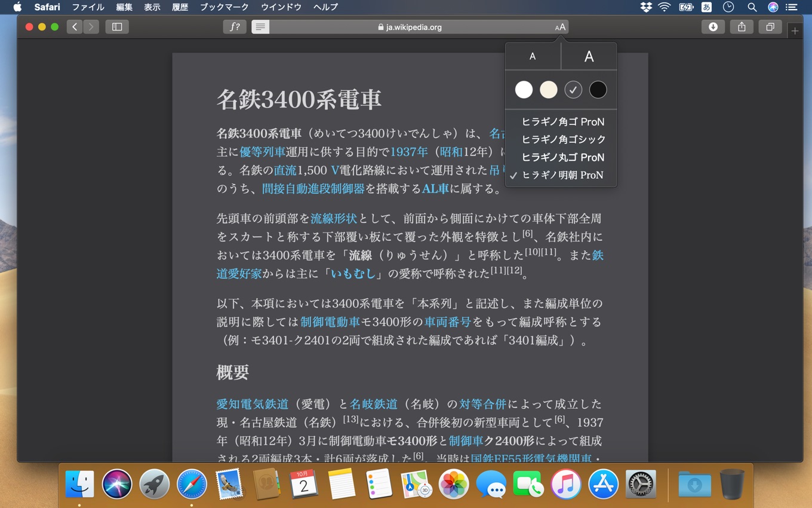Open System Preferences from the Dock
The height and width of the screenshot is (508, 812).
pyautogui.click(x=641, y=484)
